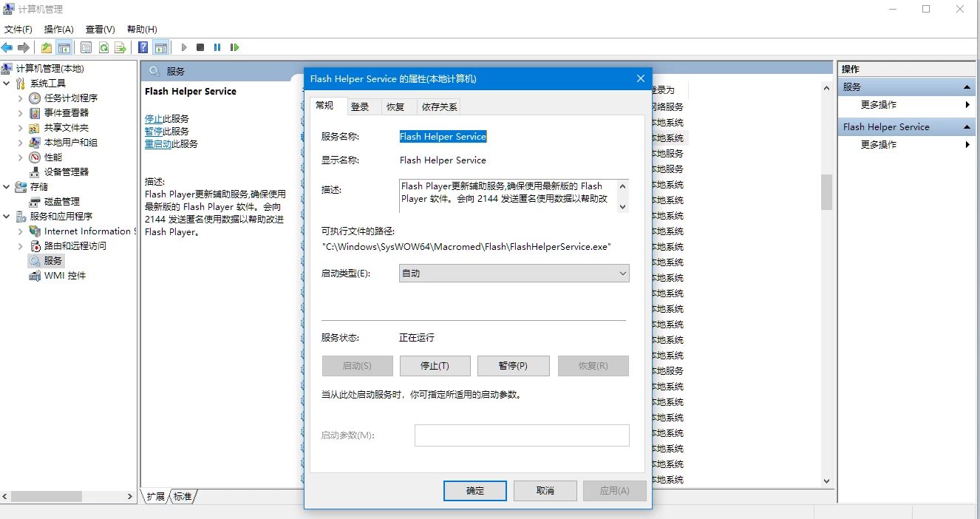Click the 性能 monitor icon
The image size is (980, 519).
(x=35, y=157)
